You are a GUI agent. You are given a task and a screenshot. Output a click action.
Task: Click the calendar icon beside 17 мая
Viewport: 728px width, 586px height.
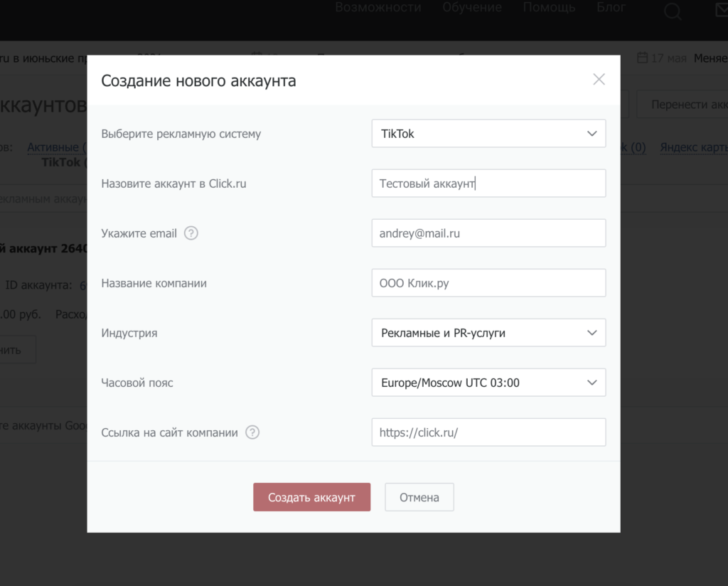click(642, 58)
